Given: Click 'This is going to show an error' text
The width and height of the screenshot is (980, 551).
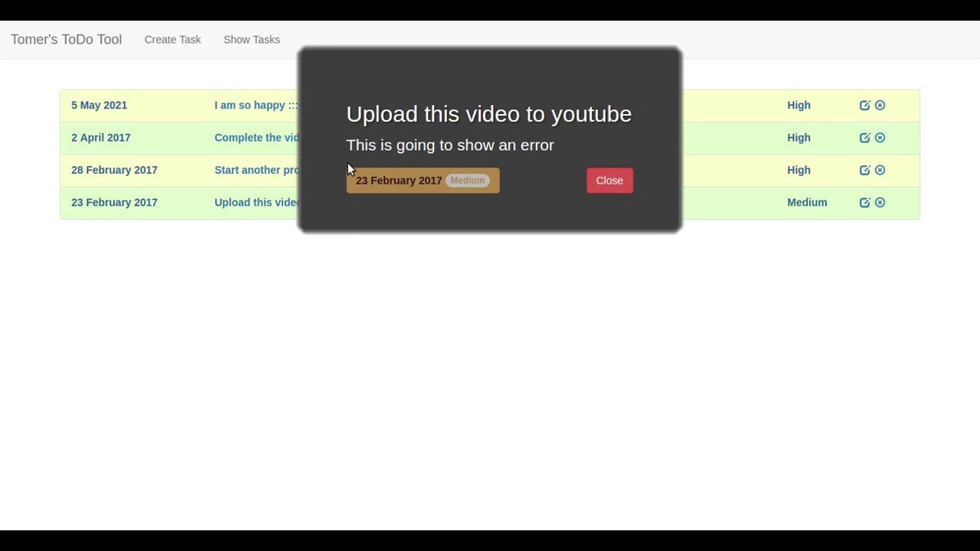Looking at the screenshot, I should [449, 145].
